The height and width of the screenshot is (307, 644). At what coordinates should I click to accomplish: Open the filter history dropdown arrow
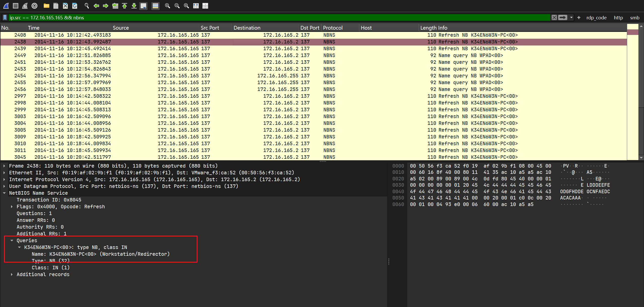571,18
